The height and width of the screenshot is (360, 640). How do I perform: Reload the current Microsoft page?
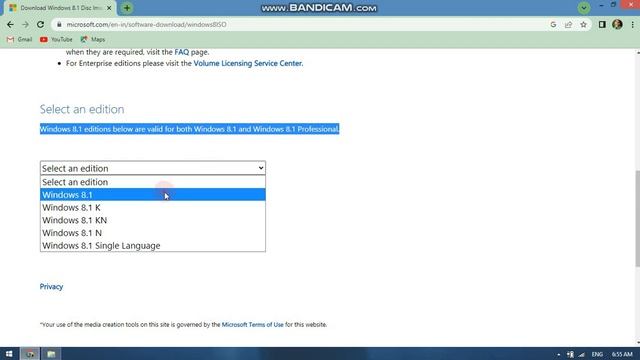[x=40, y=24]
